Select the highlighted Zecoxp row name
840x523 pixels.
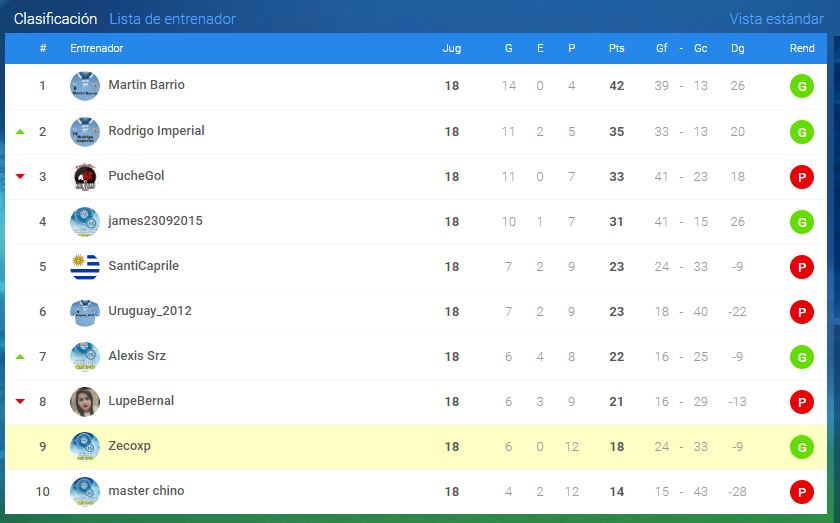[x=129, y=446]
